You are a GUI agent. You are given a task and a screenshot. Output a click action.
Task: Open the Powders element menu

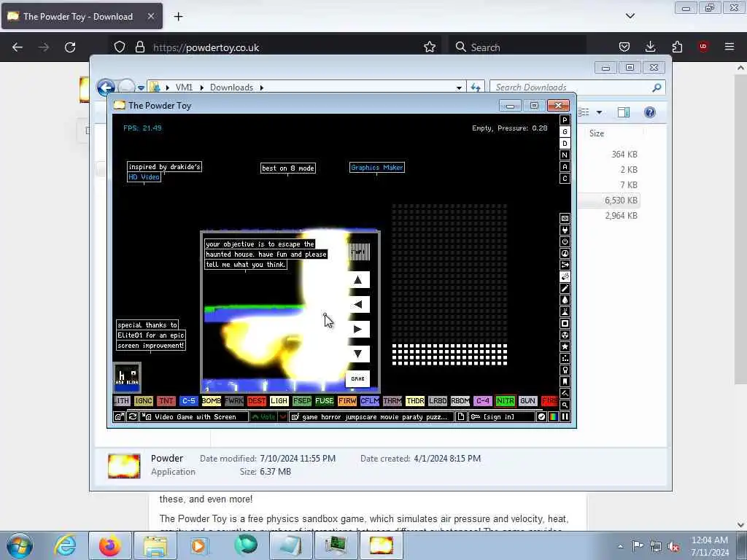click(x=565, y=311)
